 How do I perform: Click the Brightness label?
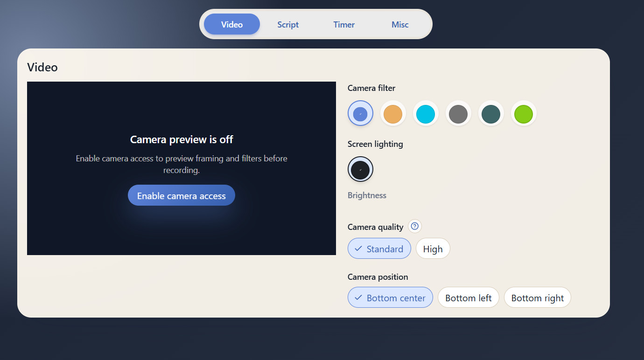point(367,195)
